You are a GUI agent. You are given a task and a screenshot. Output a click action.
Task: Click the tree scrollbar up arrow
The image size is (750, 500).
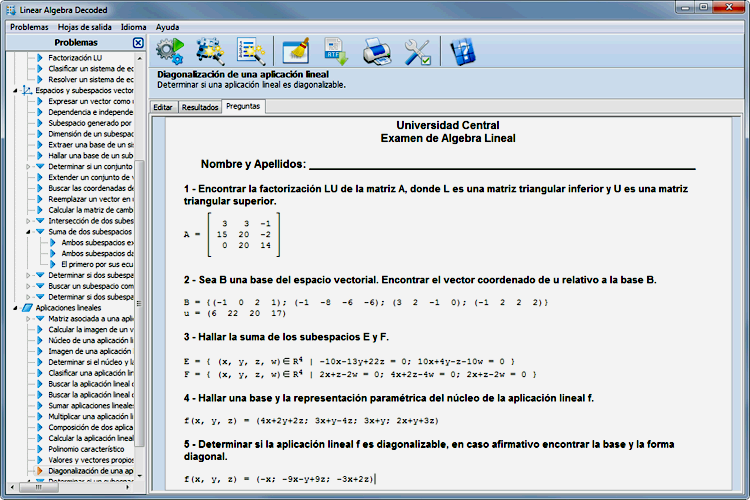point(139,58)
